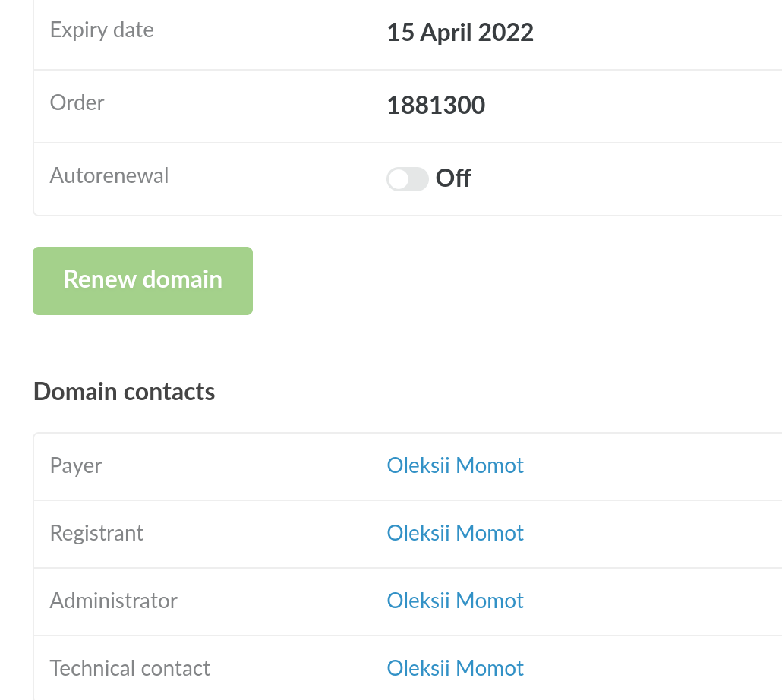Click the Renew domain button
The image size is (782, 700).
point(143,280)
